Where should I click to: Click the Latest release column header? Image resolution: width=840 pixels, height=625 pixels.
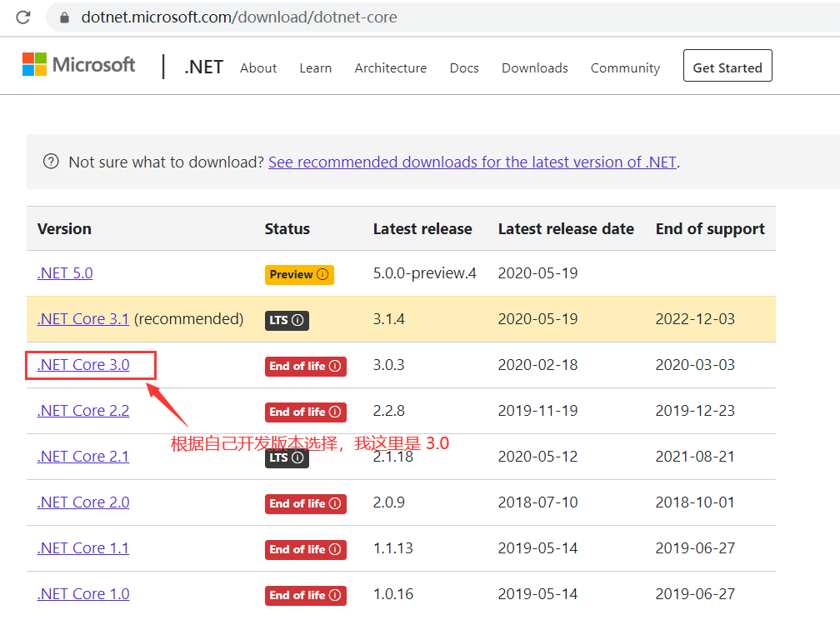tap(422, 228)
